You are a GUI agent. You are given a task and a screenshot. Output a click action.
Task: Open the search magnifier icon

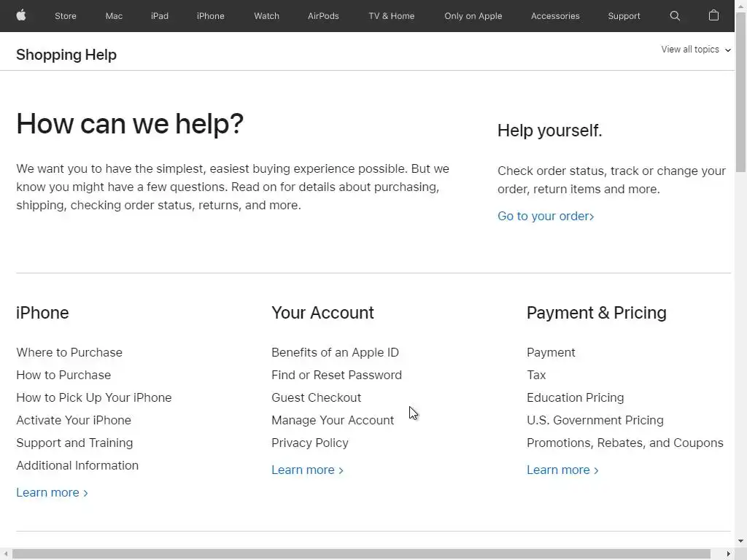coord(675,16)
